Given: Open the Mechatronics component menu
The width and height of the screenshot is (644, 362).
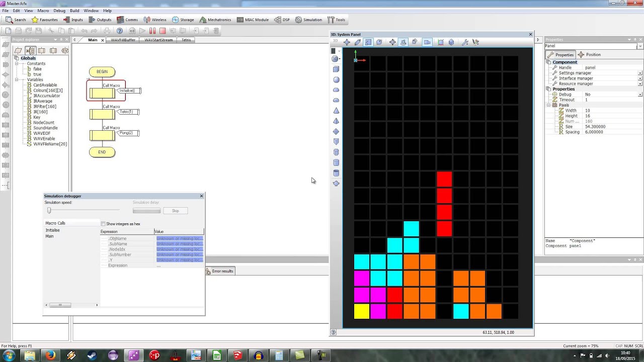Looking at the screenshot, I should (x=215, y=20).
